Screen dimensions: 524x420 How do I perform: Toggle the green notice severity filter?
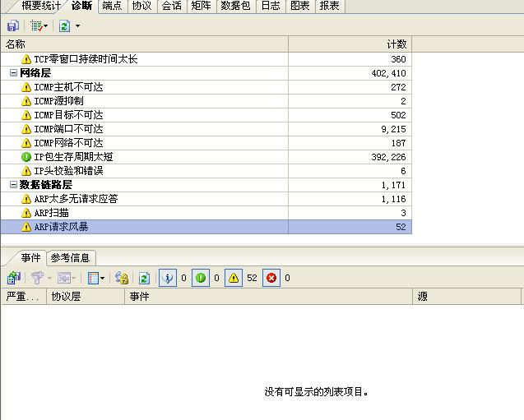point(201,278)
